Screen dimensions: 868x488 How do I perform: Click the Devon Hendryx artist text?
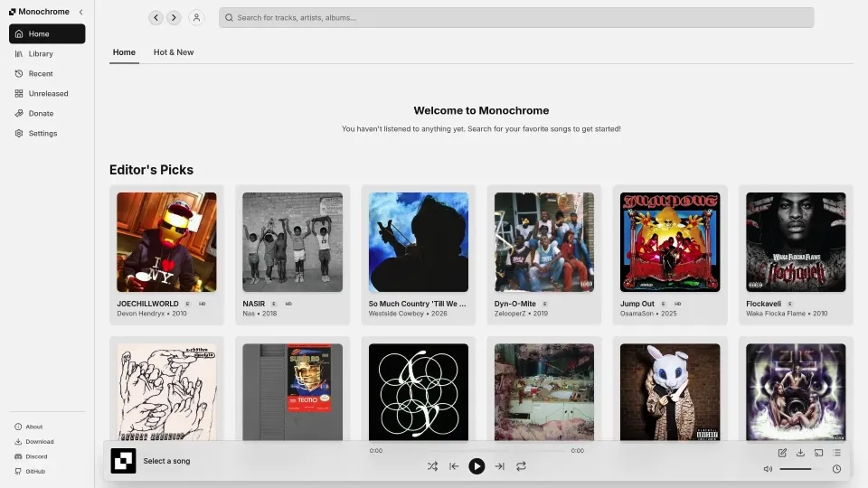141,314
